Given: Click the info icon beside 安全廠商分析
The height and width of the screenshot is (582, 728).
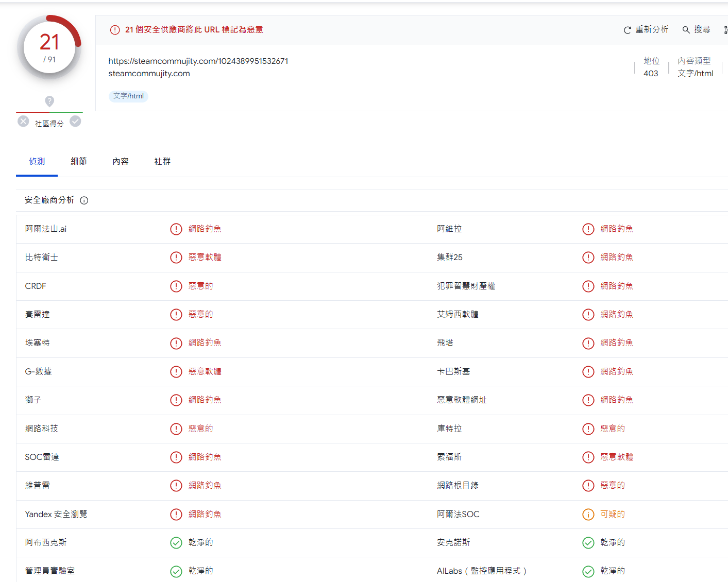Looking at the screenshot, I should click(84, 200).
